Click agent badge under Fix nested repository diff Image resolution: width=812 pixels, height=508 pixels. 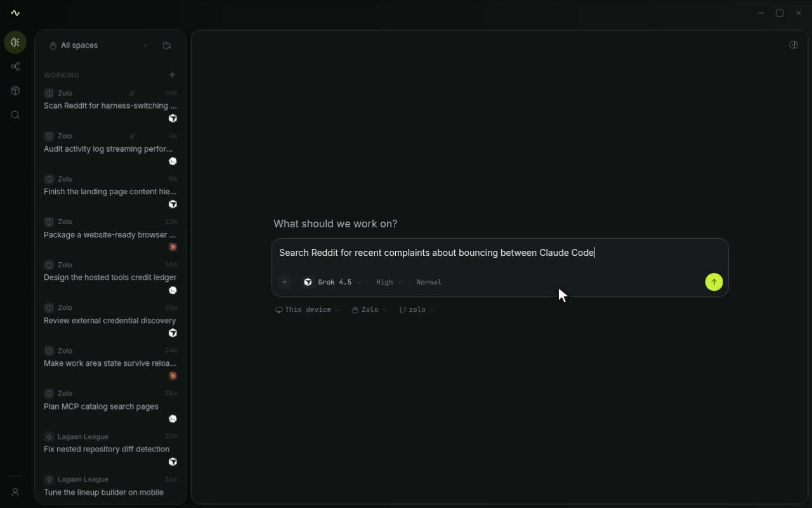[173, 462]
